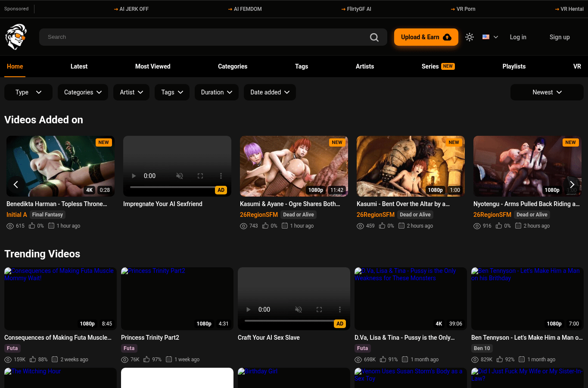Click the thumbs-up icon beside the 916 views count
This screenshot has width=588, height=388.
(499, 225)
